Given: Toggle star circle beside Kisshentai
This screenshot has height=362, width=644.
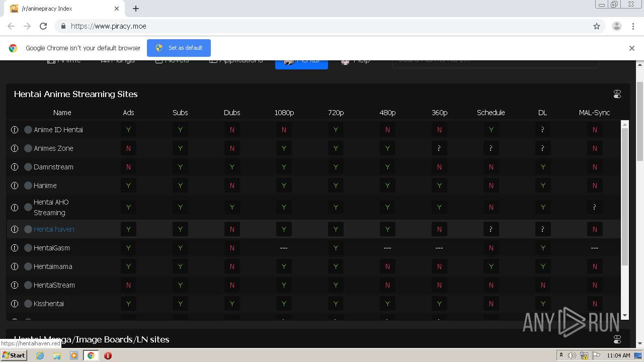Looking at the screenshot, I should click(x=28, y=304).
